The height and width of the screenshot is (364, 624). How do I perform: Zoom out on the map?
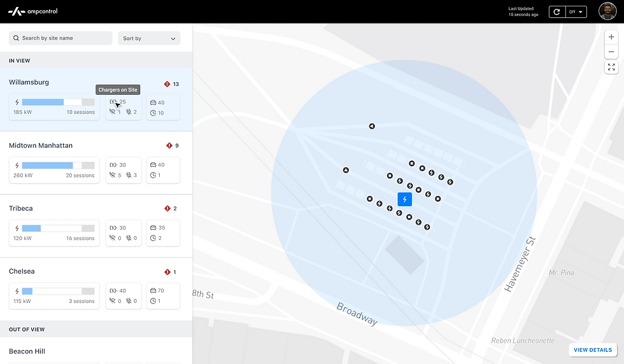click(x=611, y=52)
